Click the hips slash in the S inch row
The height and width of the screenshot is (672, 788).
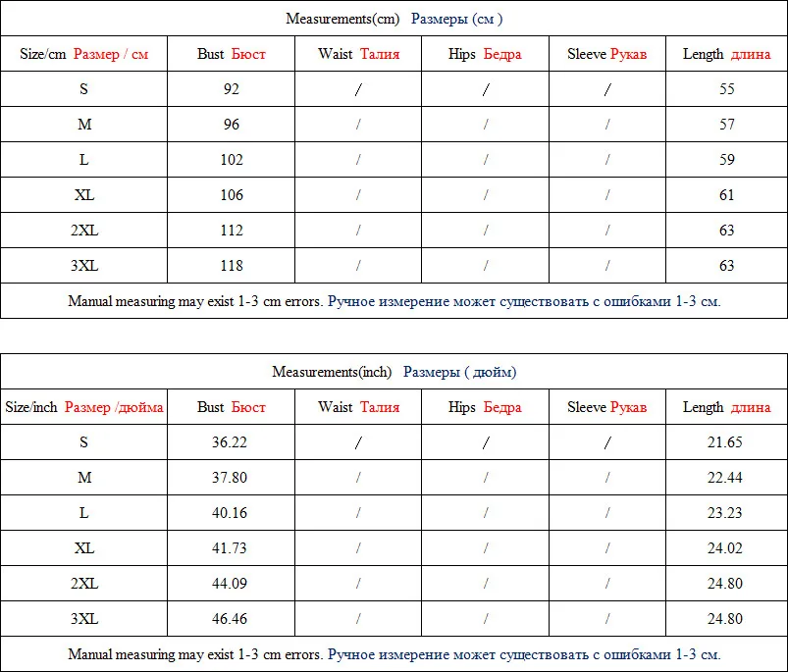[486, 442]
